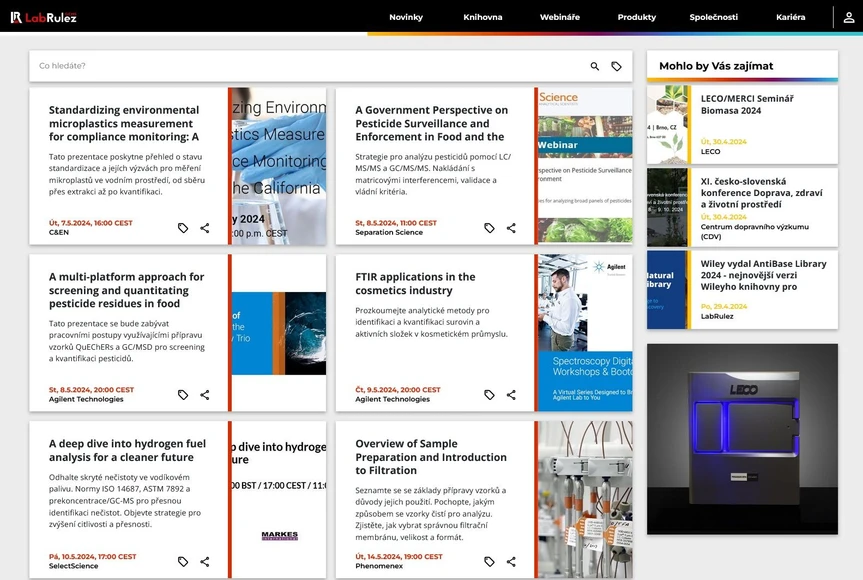Click the search magnifier icon
Image resolution: width=863 pixels, height=580 pixels.
click(x=593, y=65)
